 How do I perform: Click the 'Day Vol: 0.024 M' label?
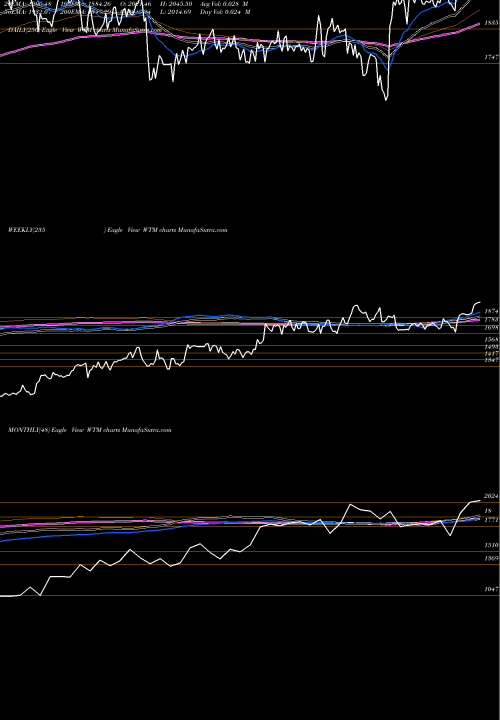(225, 12)
